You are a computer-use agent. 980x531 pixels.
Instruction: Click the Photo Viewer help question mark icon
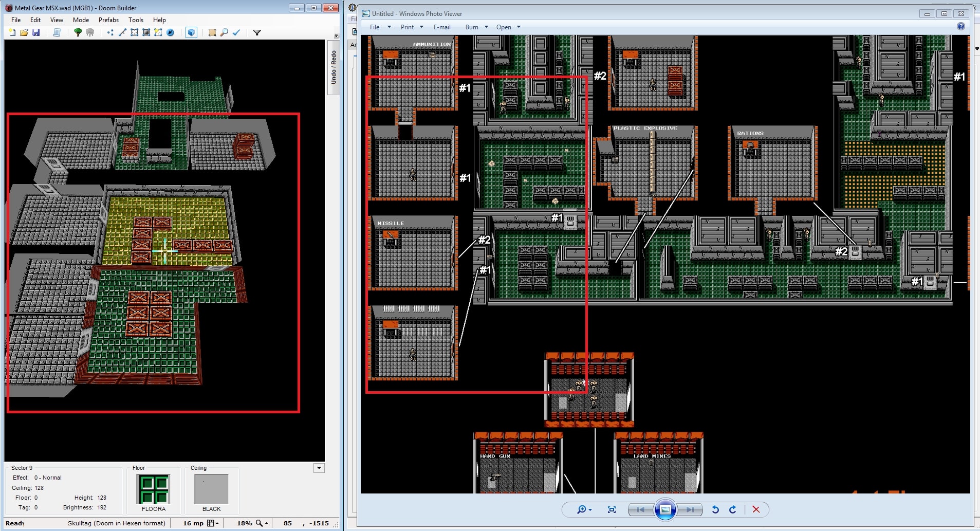(961, 26)
